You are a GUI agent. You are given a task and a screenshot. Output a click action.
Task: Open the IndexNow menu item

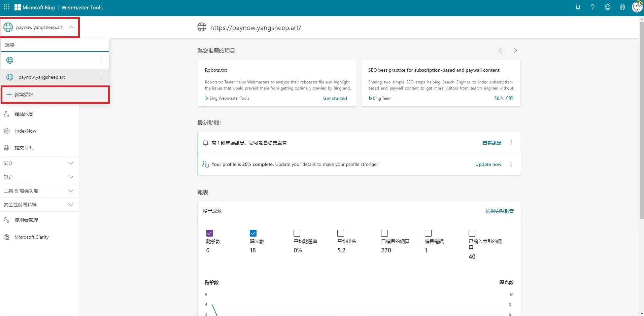(39, 131)
